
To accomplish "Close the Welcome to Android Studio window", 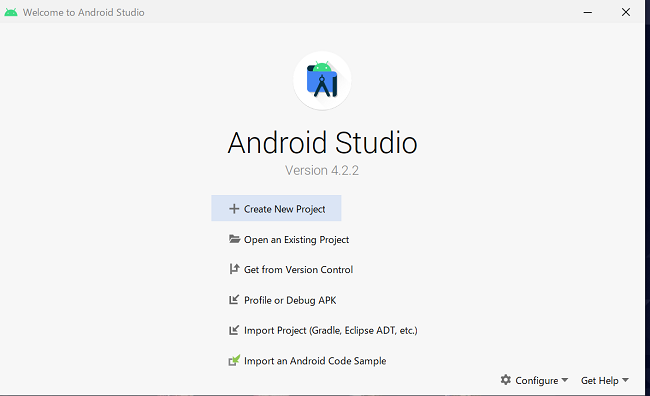I will pyautogui.click(x=626, y=12).
